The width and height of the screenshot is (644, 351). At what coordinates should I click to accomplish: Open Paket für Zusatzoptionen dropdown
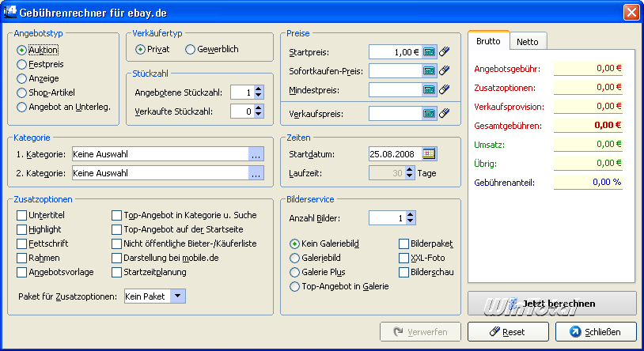coord(177,296)
